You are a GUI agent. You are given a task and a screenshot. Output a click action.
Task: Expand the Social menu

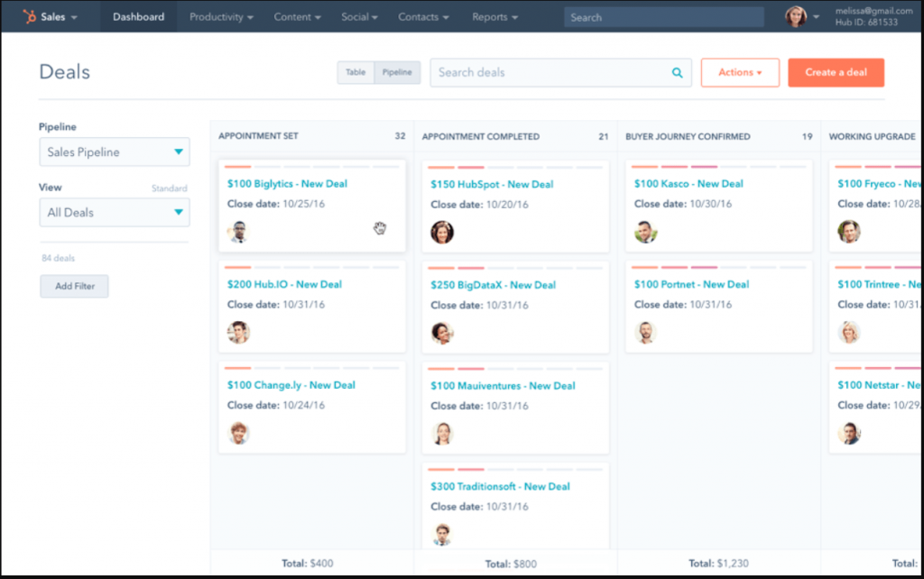point(359,17)
